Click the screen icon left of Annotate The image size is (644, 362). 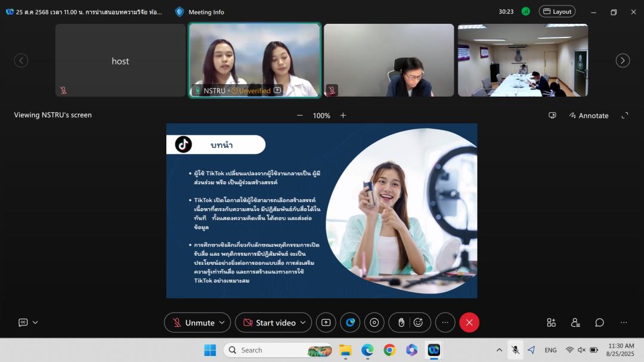(552, 116)
